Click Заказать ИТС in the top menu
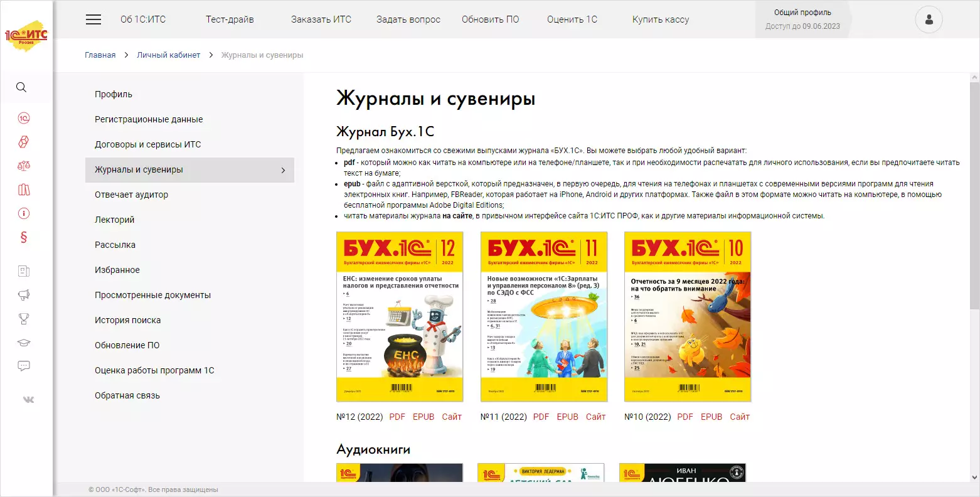 [x=321, y=19]
